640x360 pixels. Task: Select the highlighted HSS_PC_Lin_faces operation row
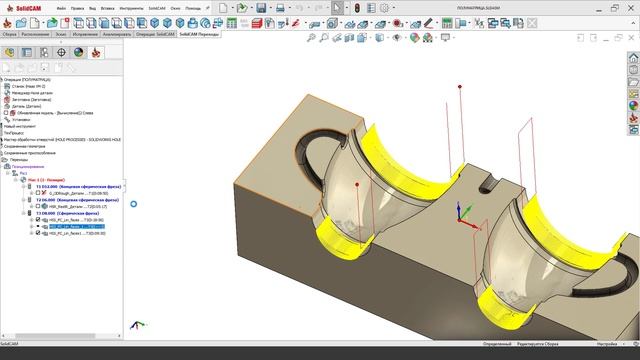point(77,226)
